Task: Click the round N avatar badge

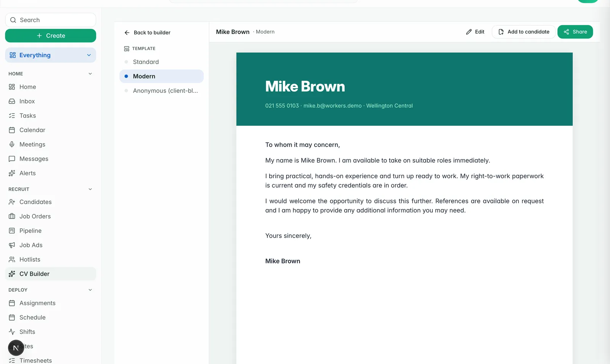Action: pyautogui.click(x=16, y=348)
